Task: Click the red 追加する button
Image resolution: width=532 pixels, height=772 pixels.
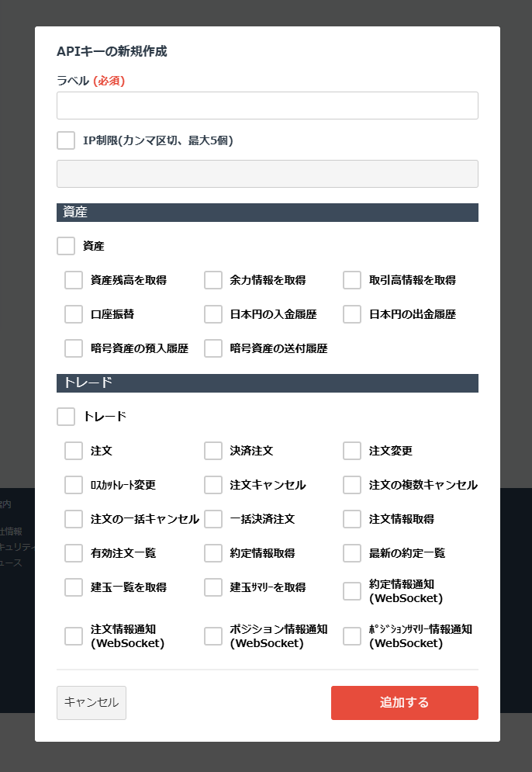Action: pos(404,703)
